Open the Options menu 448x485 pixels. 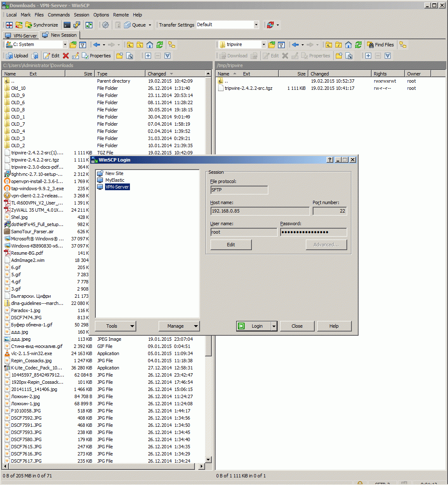pos(101,15)
